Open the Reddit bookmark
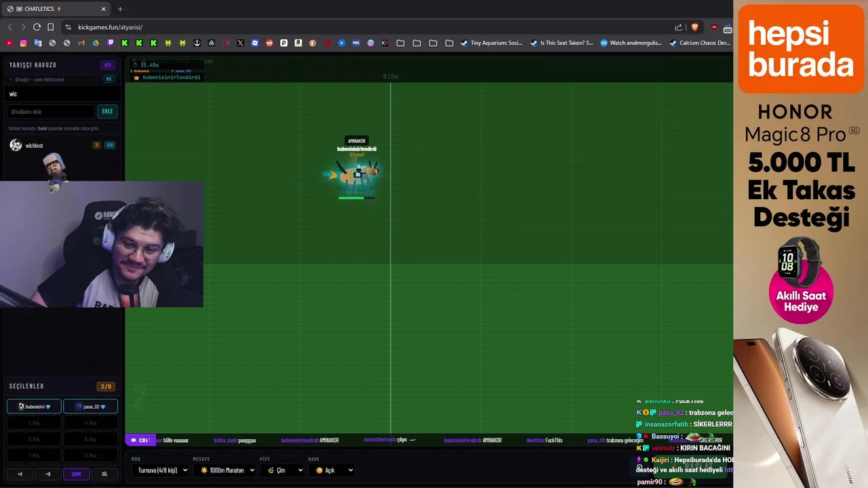This screenshot has width=868, height=488. tap(269, 43)
